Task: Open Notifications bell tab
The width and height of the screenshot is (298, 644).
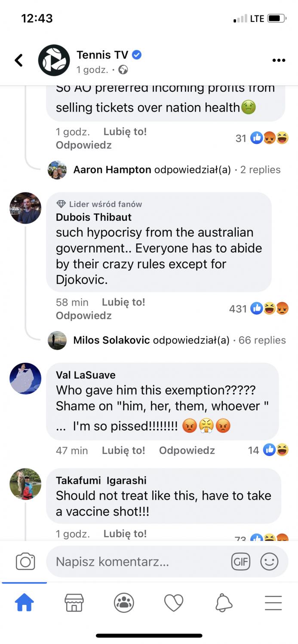Action: click(x=224, y=603)
